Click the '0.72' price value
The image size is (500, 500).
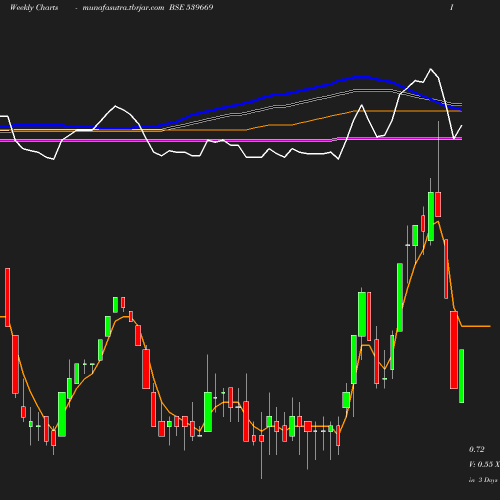tap(477, 449)
